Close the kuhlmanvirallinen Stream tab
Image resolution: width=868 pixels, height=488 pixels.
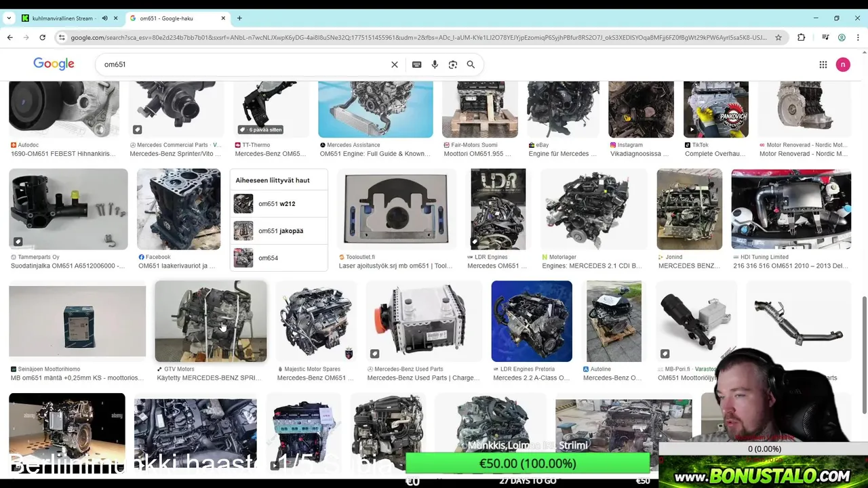click(115, 18)
